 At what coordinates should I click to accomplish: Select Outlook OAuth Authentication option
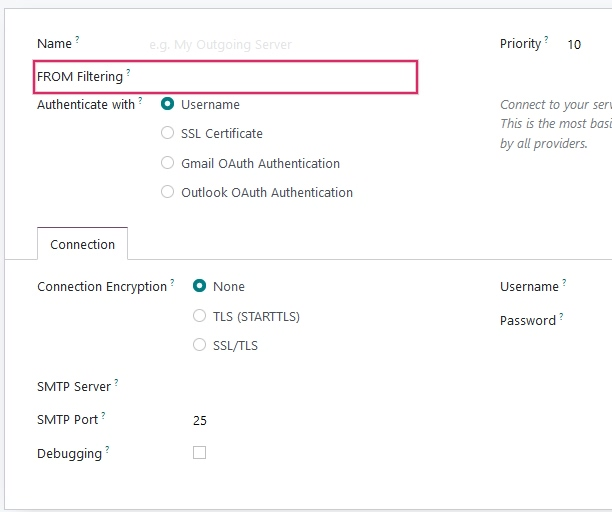[168, 192]
